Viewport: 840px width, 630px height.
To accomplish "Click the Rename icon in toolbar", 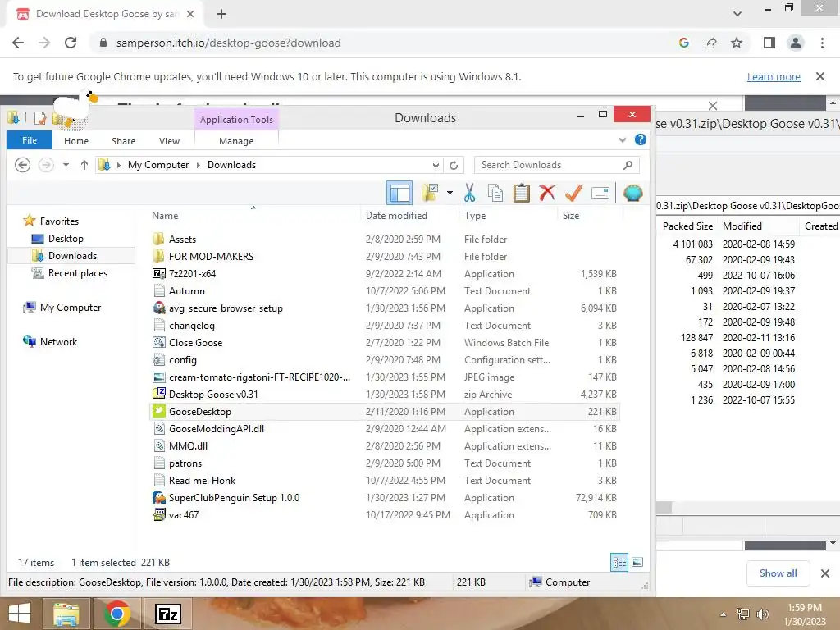I will point(600,193).
